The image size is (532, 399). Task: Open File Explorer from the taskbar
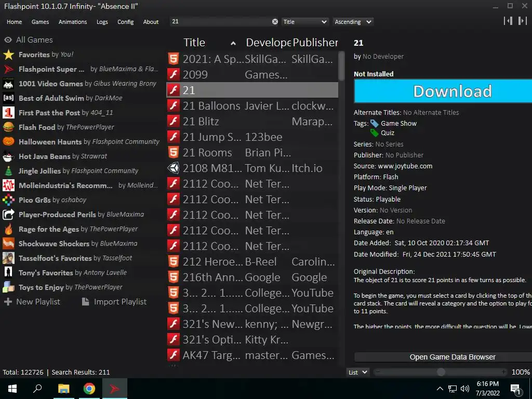click(x=63, y=389)
